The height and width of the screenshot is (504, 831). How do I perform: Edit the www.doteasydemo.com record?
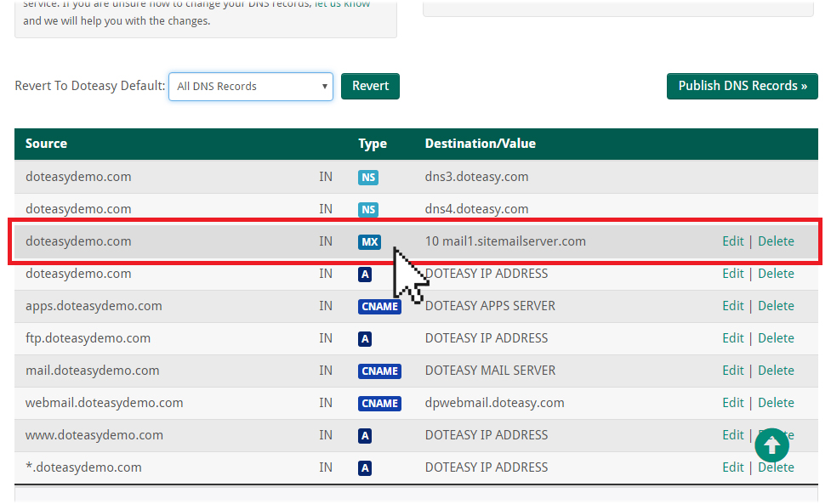click(x=733, y=435)
